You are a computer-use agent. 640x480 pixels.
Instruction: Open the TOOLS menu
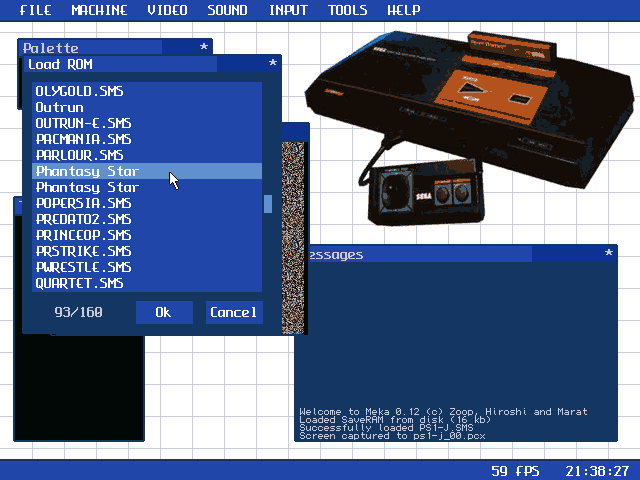tap(347, 10)
